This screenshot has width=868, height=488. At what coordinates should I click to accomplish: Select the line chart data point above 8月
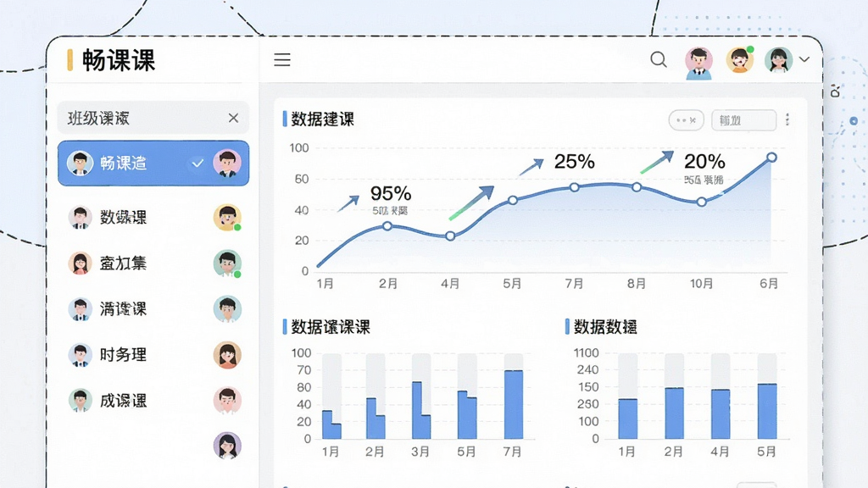point(637,187)
